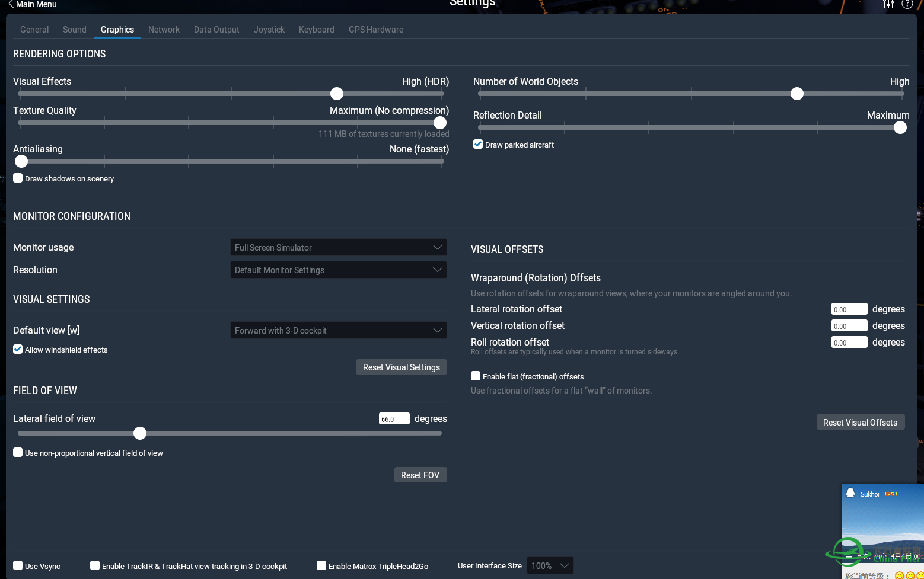
Task: Open the Monitor usage dropdown
Action: tap(338, 248)
